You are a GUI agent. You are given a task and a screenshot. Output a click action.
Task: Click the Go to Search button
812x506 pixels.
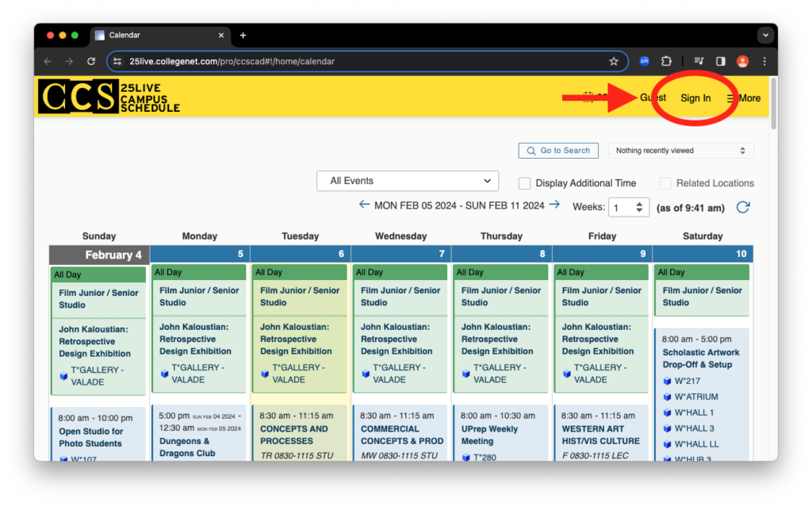pyautogui.click(x=558, y=151)
